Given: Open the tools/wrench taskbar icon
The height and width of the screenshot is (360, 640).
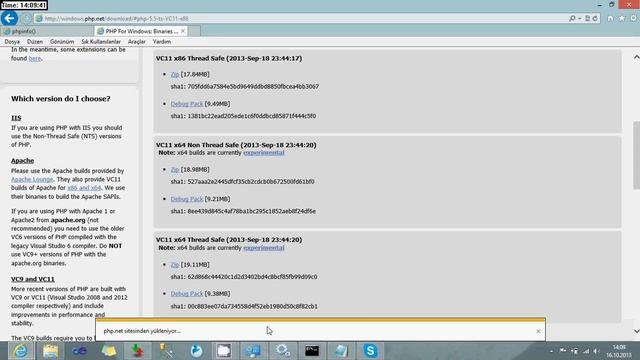Looking at the screenshot, I should pos(167,351).
